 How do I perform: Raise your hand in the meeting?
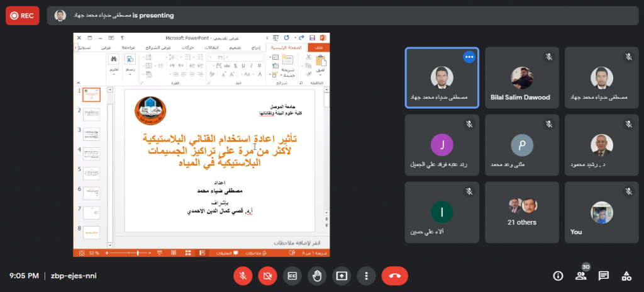pos(317,276)
